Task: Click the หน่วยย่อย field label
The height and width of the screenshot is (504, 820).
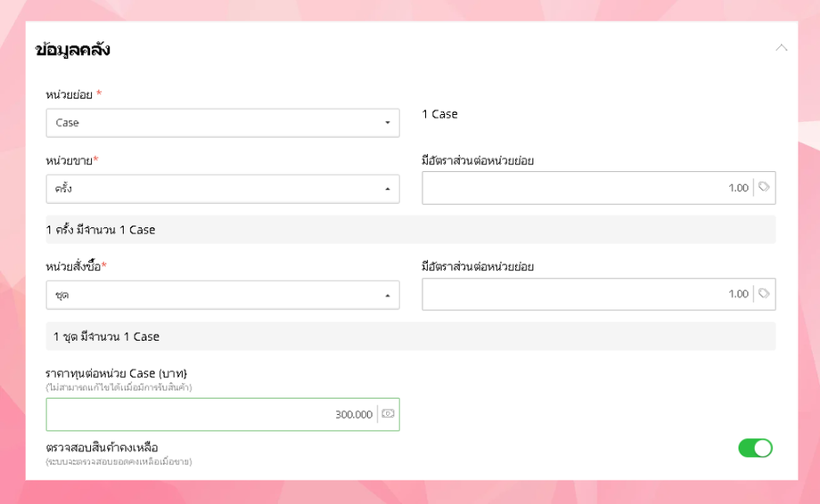Action: click(70, 94)
